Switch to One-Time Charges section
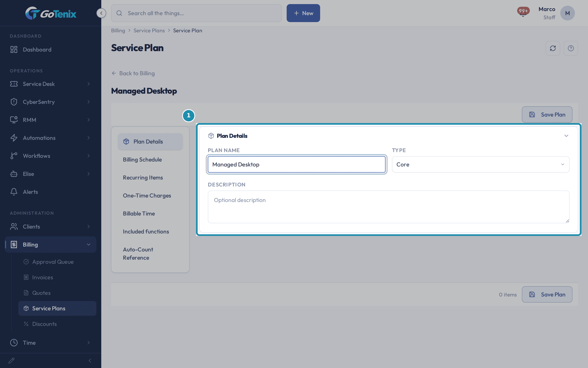Viewport: 588px width, 368px height. (150, 195)
